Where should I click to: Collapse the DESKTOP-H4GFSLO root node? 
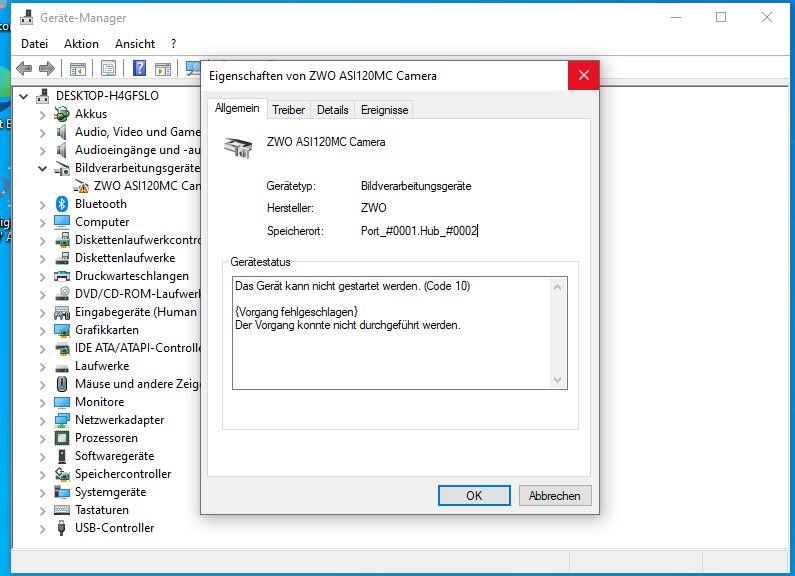point(23,96)
